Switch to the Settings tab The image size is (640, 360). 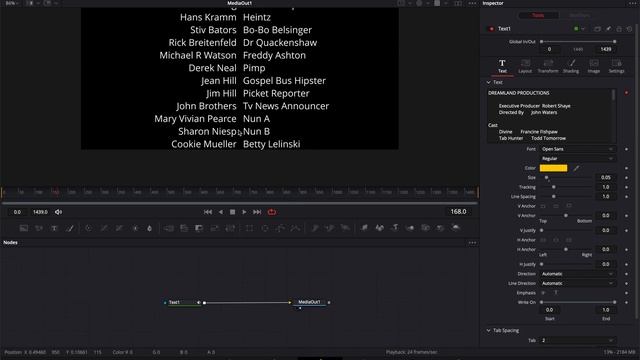616,66
